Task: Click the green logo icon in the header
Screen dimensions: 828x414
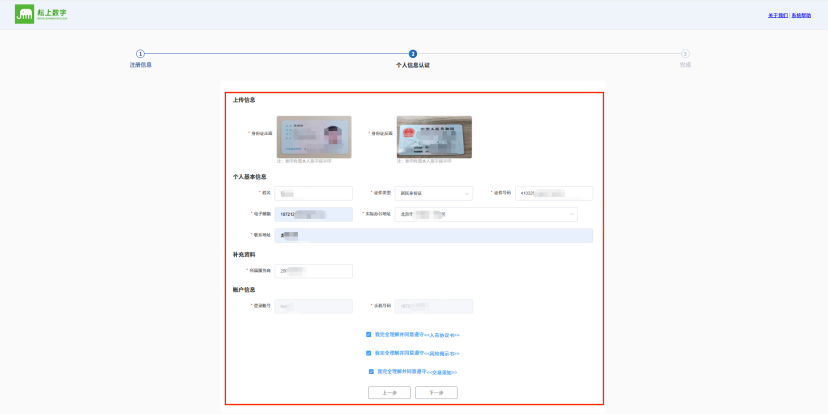Action: 24,14
